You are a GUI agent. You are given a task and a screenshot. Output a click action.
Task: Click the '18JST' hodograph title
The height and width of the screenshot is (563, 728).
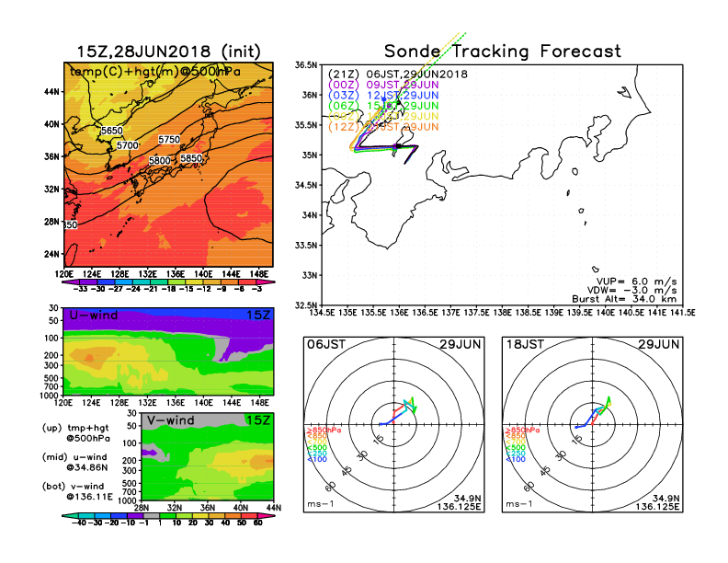(525, 344)
